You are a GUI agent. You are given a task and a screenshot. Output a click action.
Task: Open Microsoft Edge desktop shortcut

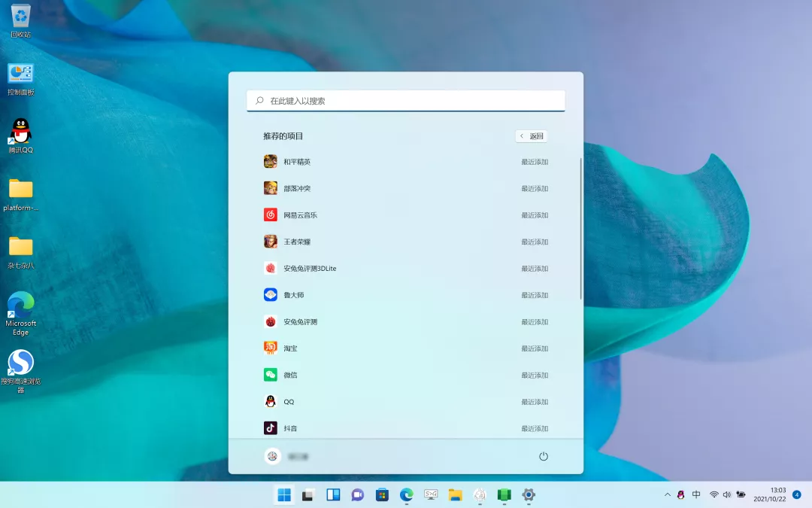tap(21, 314)
